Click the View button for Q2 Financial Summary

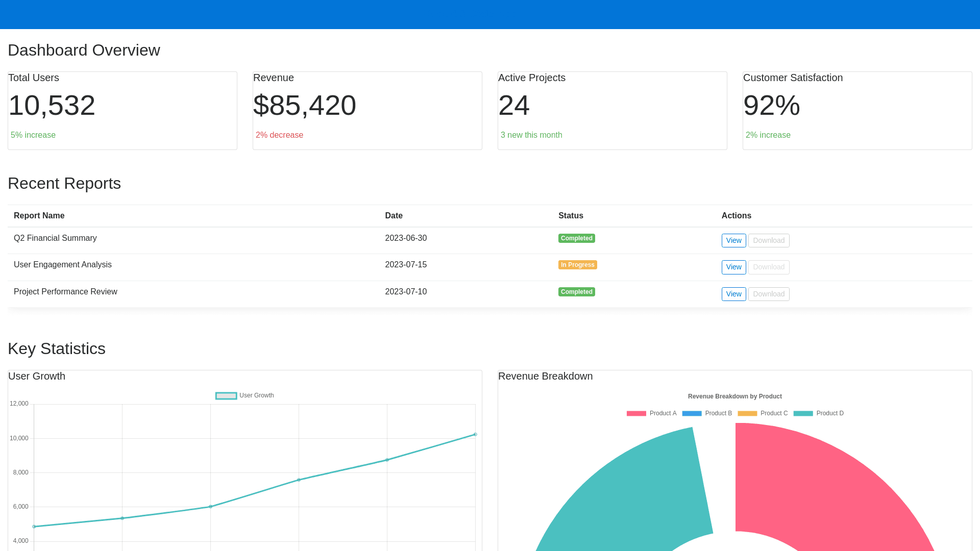pyautogui.click(x=733, y=240)
